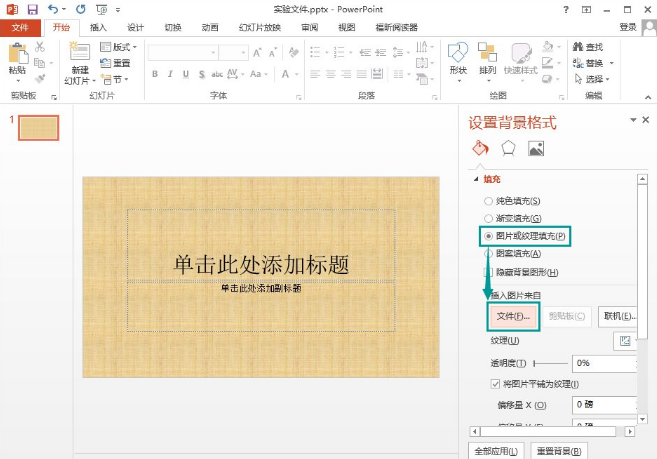Switch to the 插入 ribbon tab
Image resolution: width=657 pixels, height=459 pixels.
(x=98, y=27)
